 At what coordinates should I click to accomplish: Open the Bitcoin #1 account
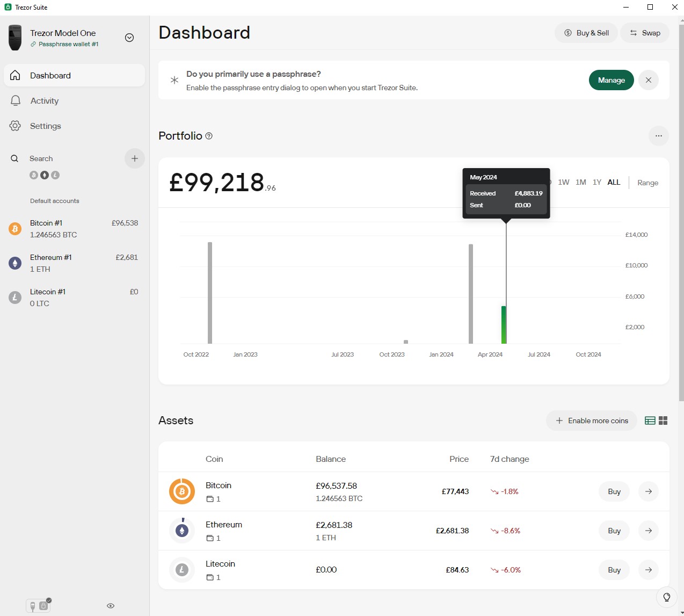tap(74, 229)
